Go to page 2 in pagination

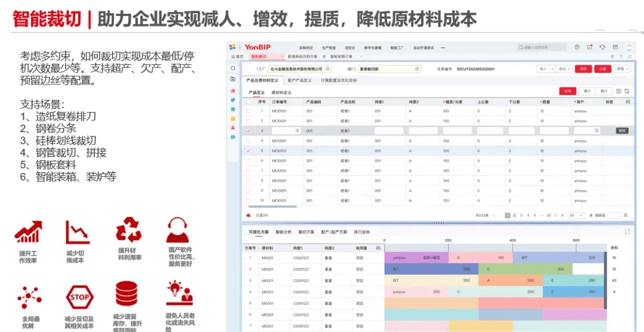pyautogui.click(x=514, y=215)
